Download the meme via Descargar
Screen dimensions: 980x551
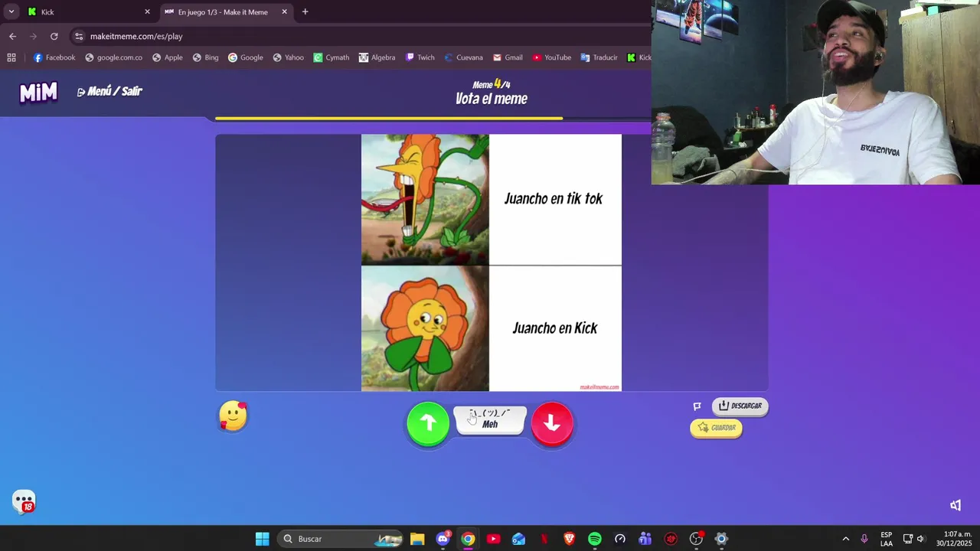740,406
